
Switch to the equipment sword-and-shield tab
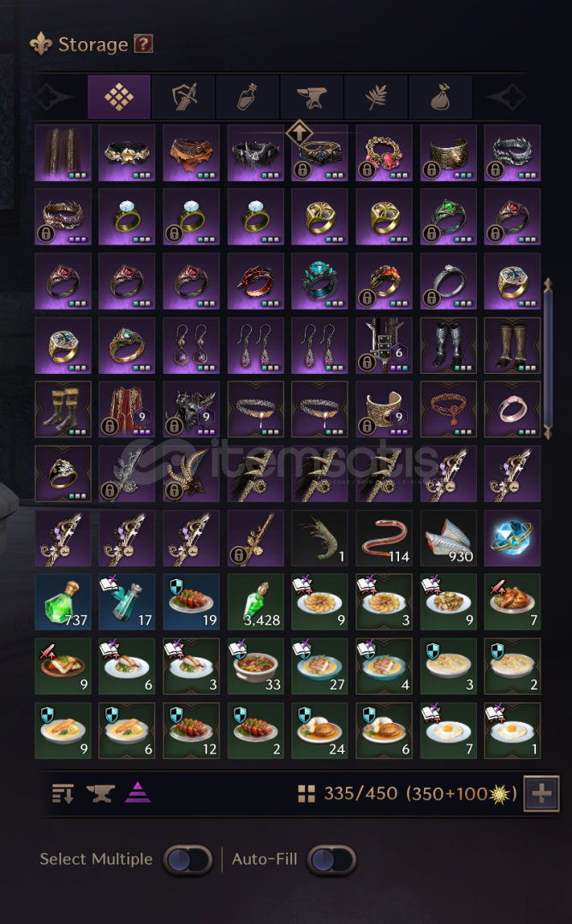[x=183, y=97]
